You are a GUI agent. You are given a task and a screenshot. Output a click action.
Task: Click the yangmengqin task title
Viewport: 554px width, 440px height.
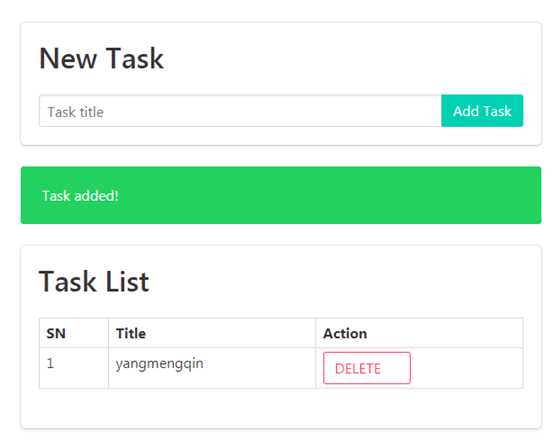(159, 364)
